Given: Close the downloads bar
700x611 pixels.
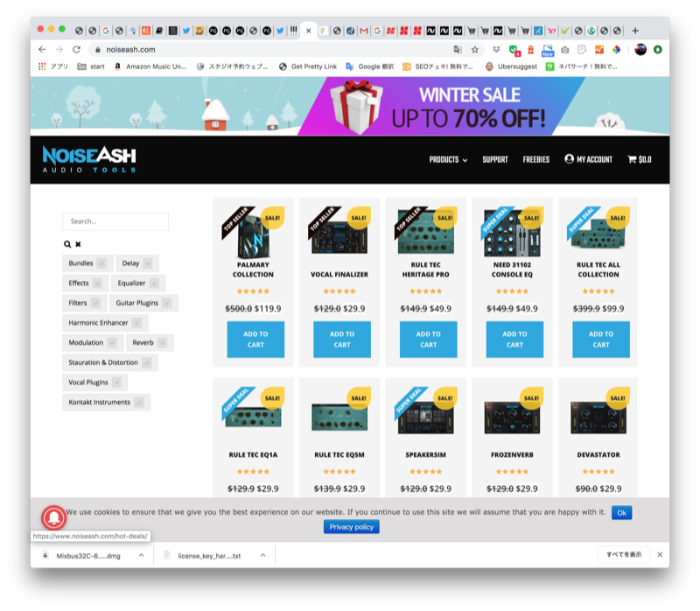Looking at the screenshot, I should pos(660,554).
